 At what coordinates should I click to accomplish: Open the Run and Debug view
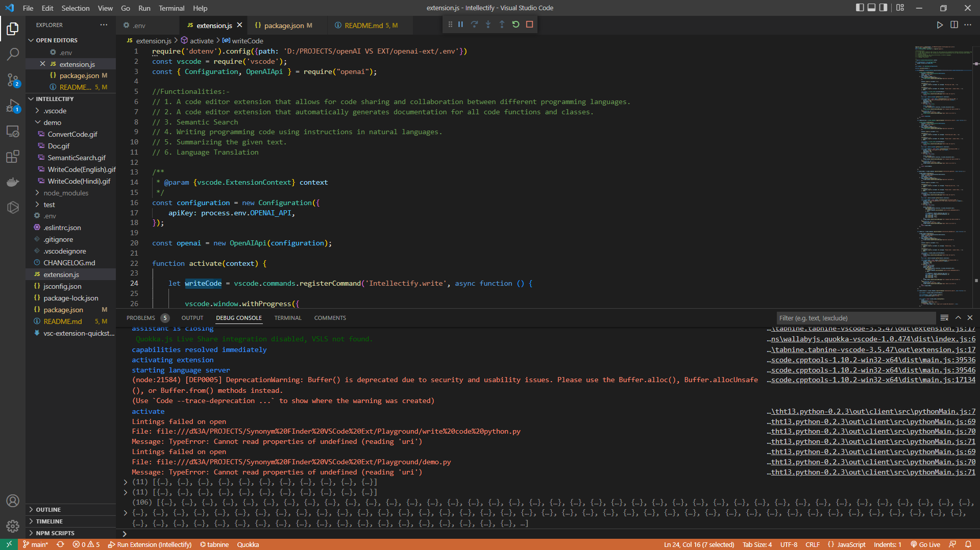[x=13, y=106]
